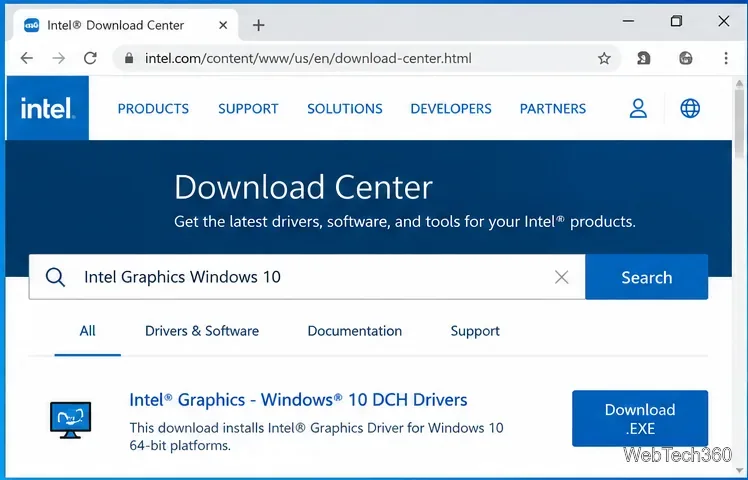The image size is (748, 480).
Task: Reload the page
Action: click(x=90, y=58)
